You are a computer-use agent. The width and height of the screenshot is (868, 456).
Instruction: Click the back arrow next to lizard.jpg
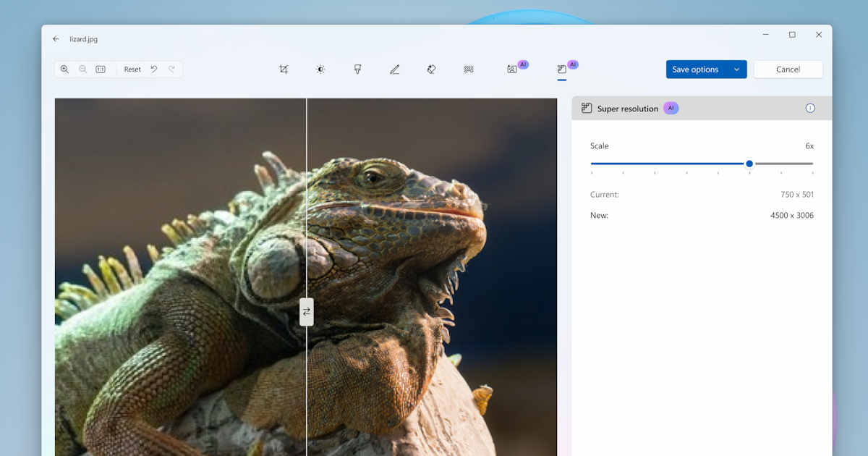[56, 39]
